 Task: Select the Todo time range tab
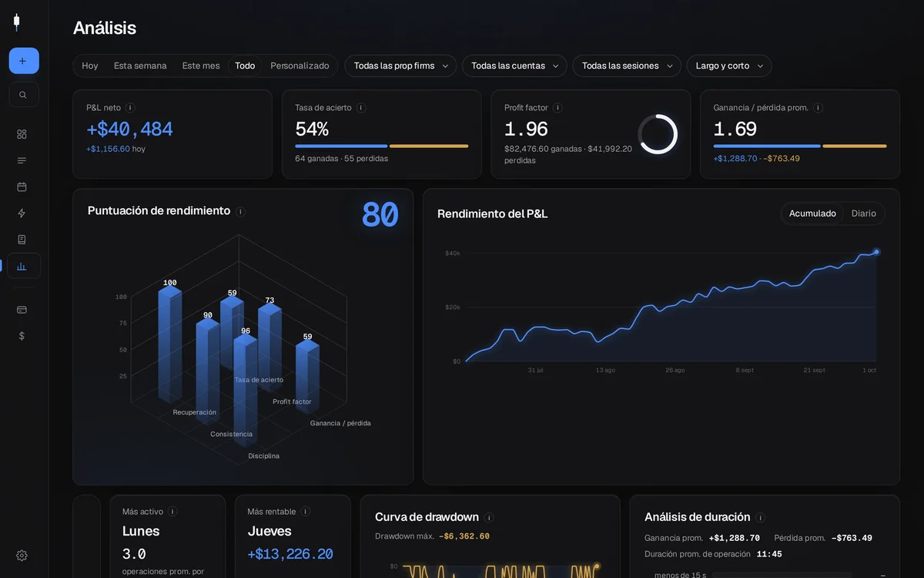pos(245,66)
